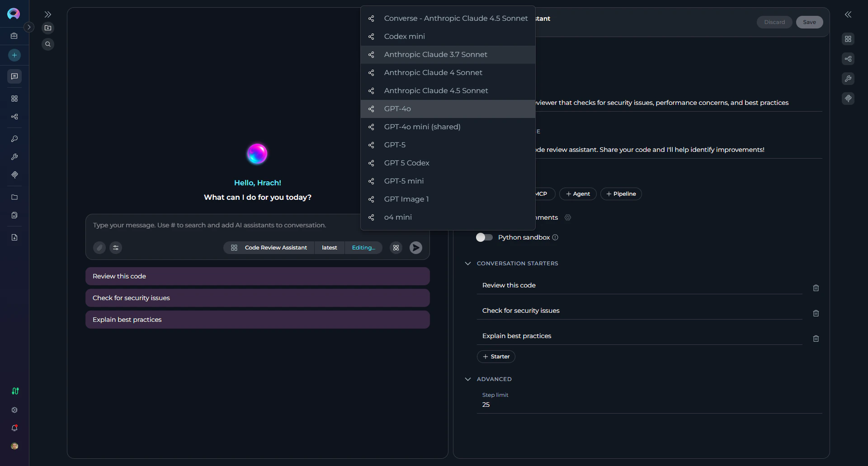Collapse the CONVERSATION STARTERS section
This screenshot has height=466, width=868.
tap(468, 263)
